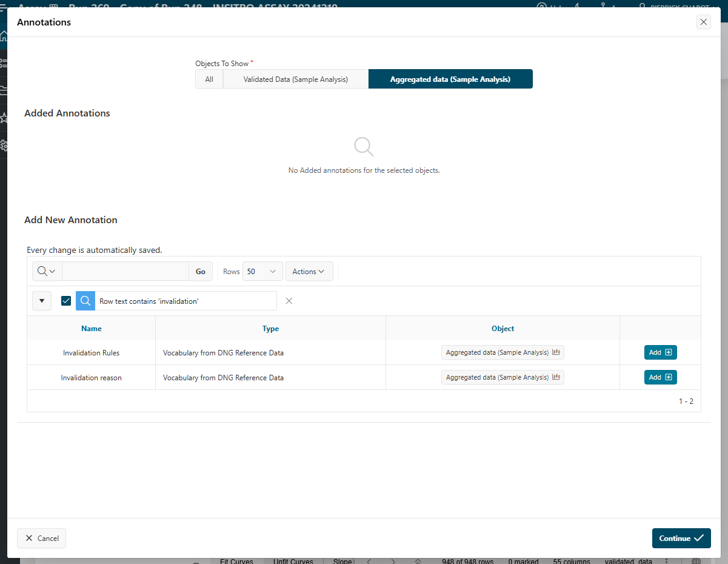Focus the report search input field
This screenshot has width=728, height=564.
[125, 271]
